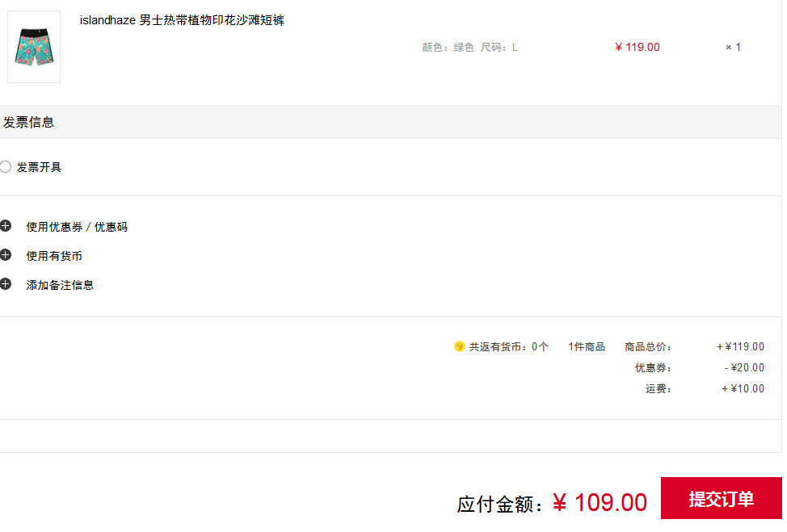Click the plus icon beside 使用优惠券 / 优惠码
The image size is (787, 532).
(6, 226)
